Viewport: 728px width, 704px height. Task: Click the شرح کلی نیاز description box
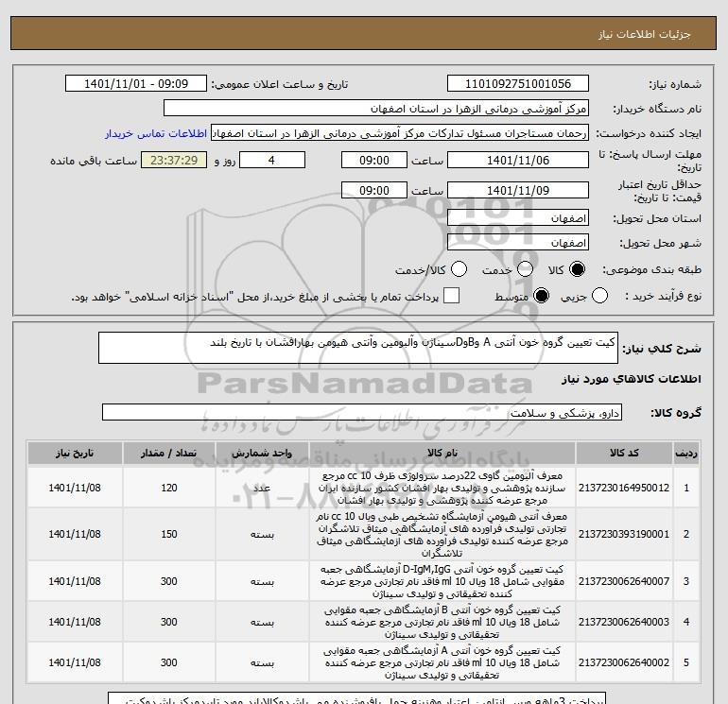(358, 348)
